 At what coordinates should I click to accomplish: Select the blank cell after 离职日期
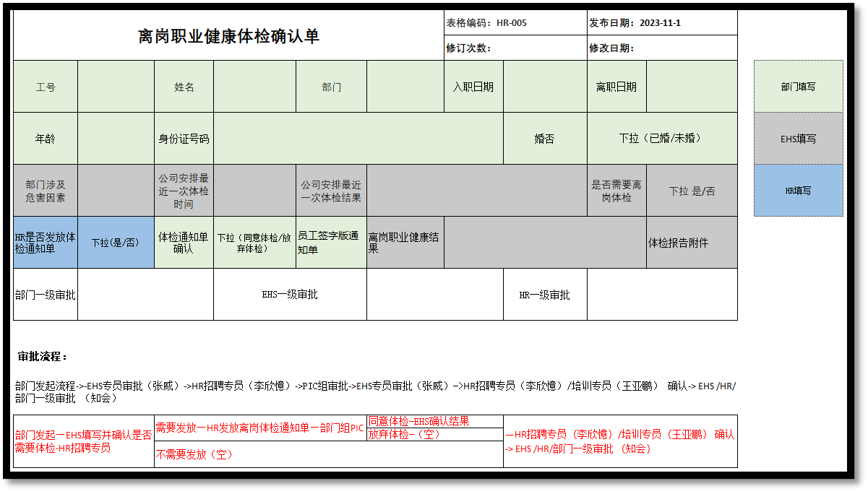tap(692, 87)
